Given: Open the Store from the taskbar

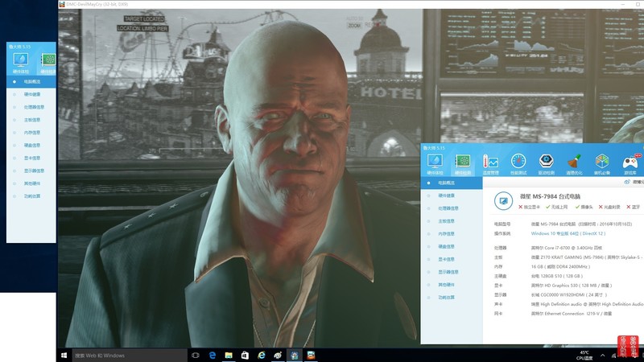Looking at the screenshot, I should 246,356.
